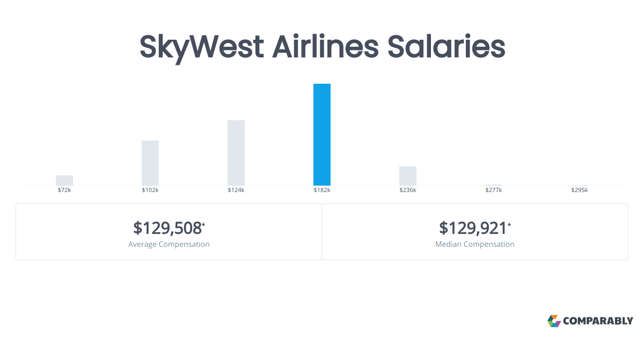644x338 pixels.
Task: Select the $236k axis label
Action: (x=408, y=190)
